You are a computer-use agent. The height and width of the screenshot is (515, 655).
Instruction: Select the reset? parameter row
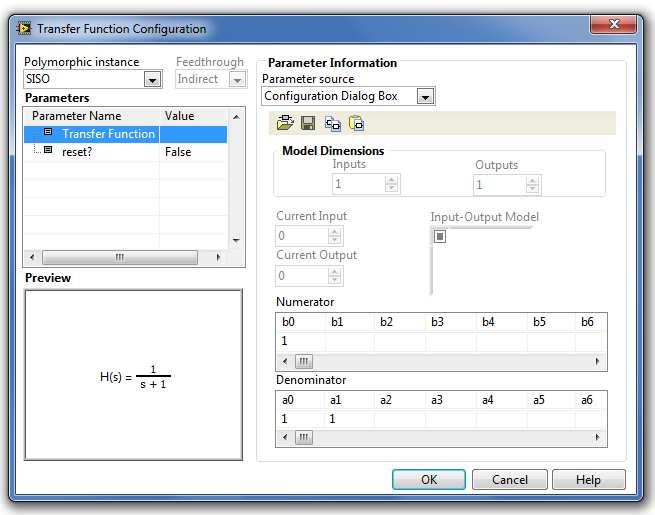[125, 152]
